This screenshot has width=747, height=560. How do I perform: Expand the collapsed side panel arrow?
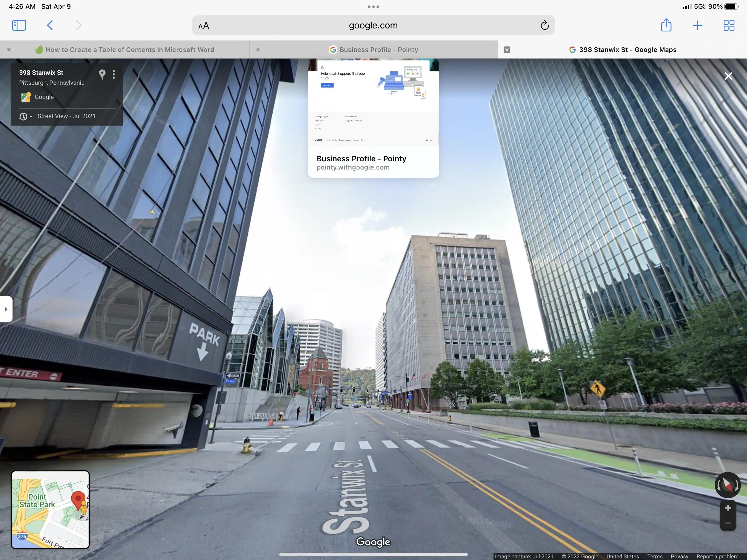pos(6,309)
